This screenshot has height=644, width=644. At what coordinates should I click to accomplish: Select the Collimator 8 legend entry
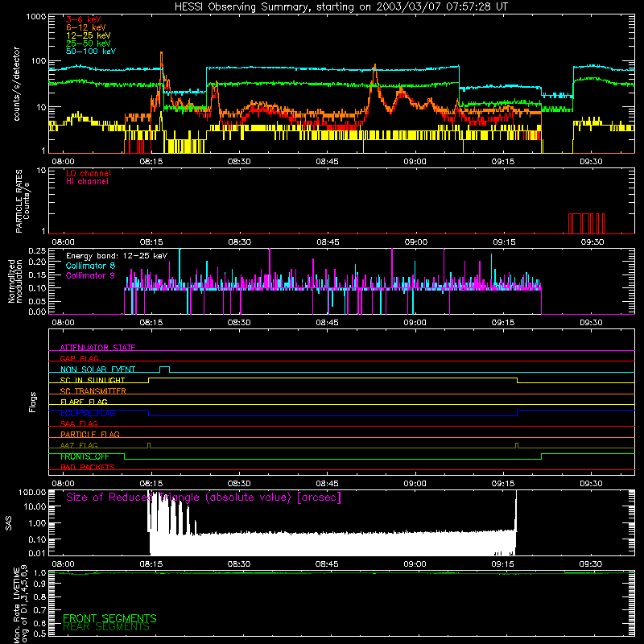[90, 266]
